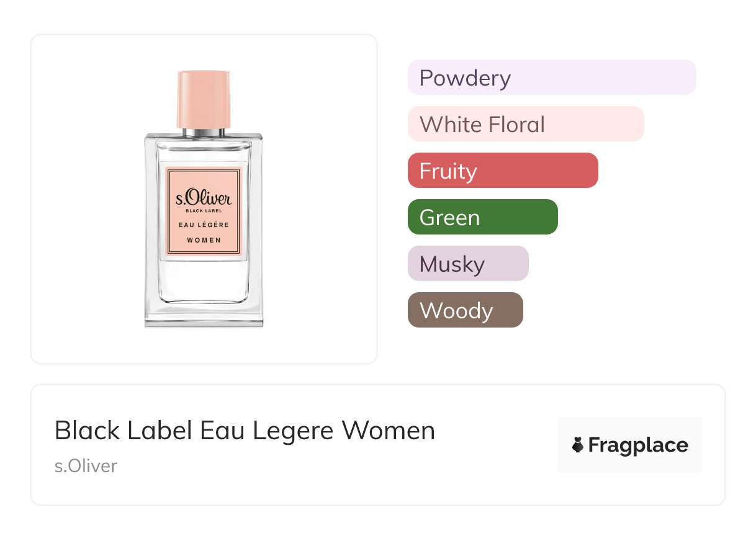Select the White Floral accord bar
This screenshot has height=536, width=756.
coord(525,124)
